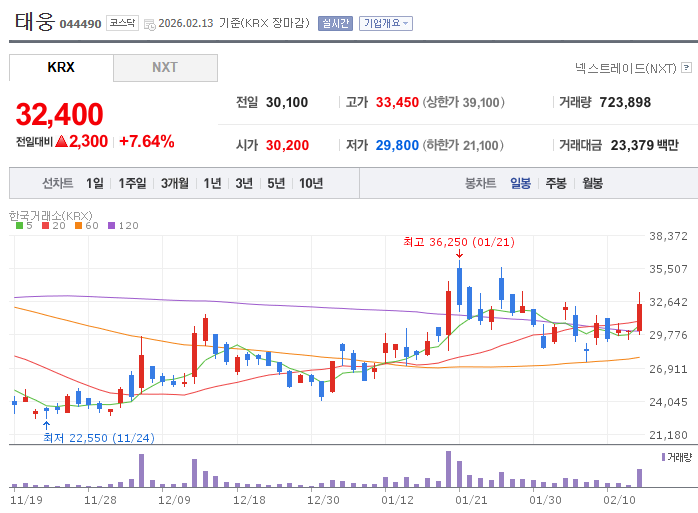Click the 26,911 price axis label
Screen dimensions: 698x513
point(668,369)
